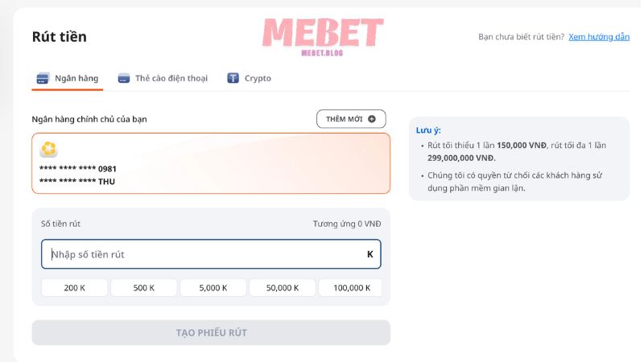Click the yellow bank logo on saved card
Screen dimensions: 644x362
click(49, 149)
